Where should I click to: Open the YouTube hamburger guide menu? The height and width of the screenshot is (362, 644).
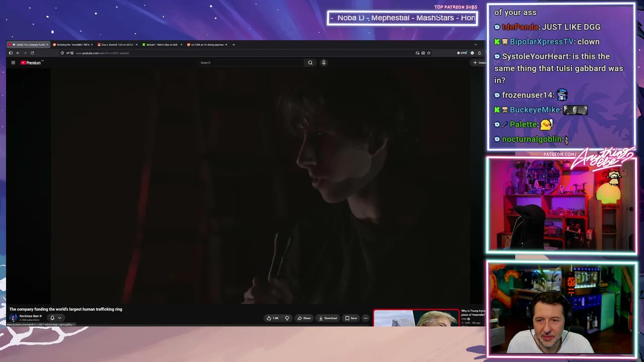click(x=13, y=63)
